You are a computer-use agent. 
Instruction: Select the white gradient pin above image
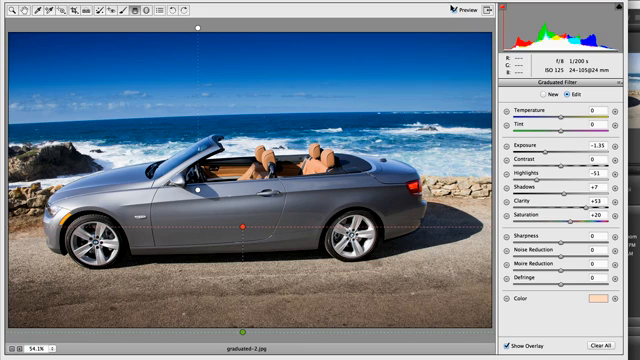pyautogui.click(x=198, y=28)
